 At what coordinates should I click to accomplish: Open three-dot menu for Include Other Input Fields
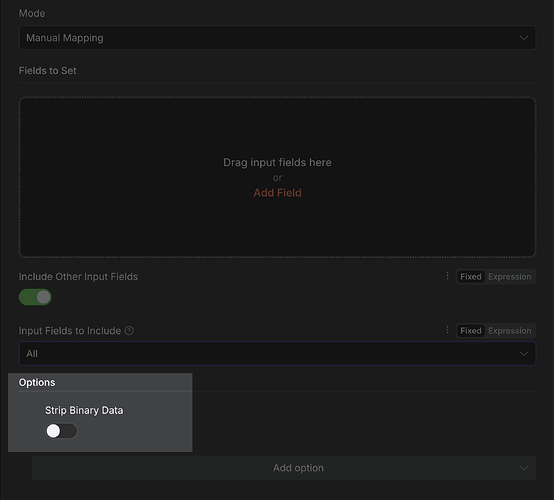447,276
